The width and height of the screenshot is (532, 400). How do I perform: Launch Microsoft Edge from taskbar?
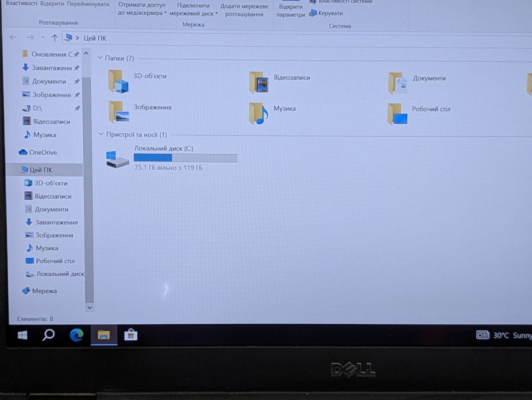click(x=76, y=335)
